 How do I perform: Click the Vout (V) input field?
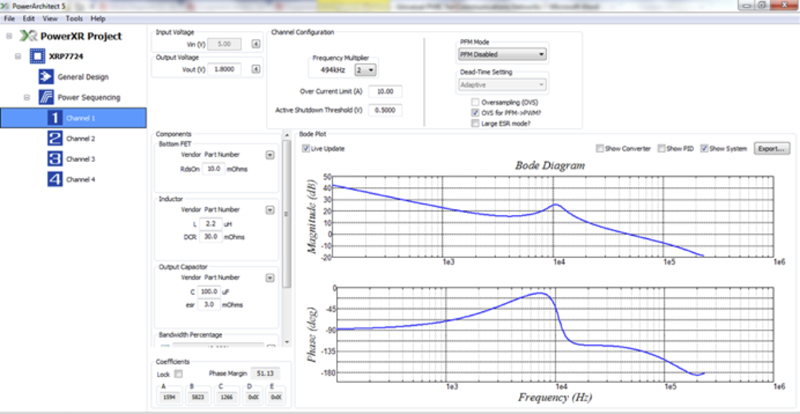224,69
